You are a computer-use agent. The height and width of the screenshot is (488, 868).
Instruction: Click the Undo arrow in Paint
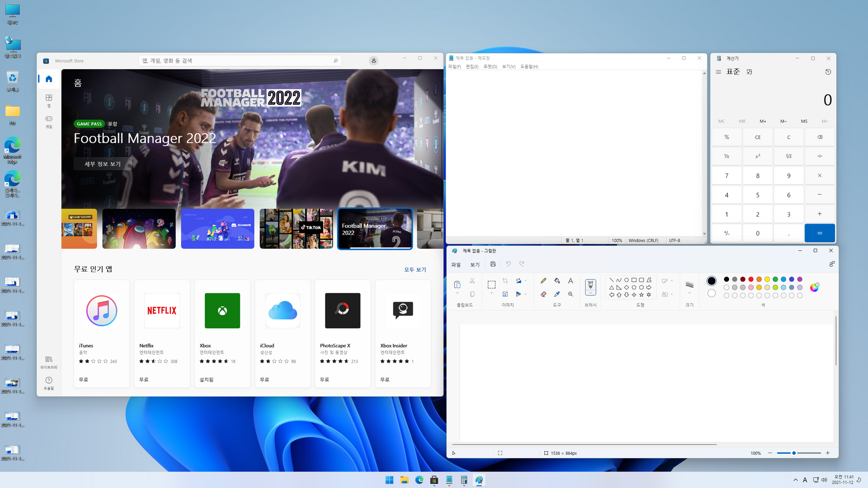(x=508, y=264)
